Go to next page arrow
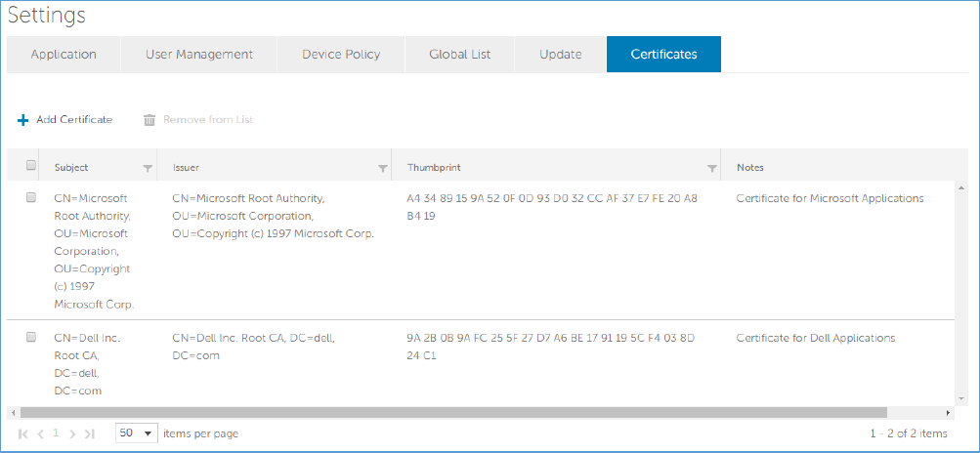980x453 pixels. (x=72, y=433)
